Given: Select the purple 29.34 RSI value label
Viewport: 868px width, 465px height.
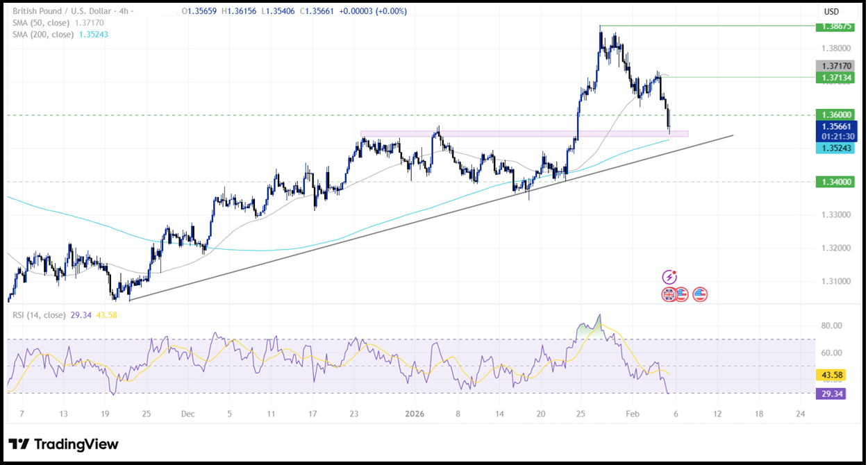Looking at the screenshot, I should [831, 394].
